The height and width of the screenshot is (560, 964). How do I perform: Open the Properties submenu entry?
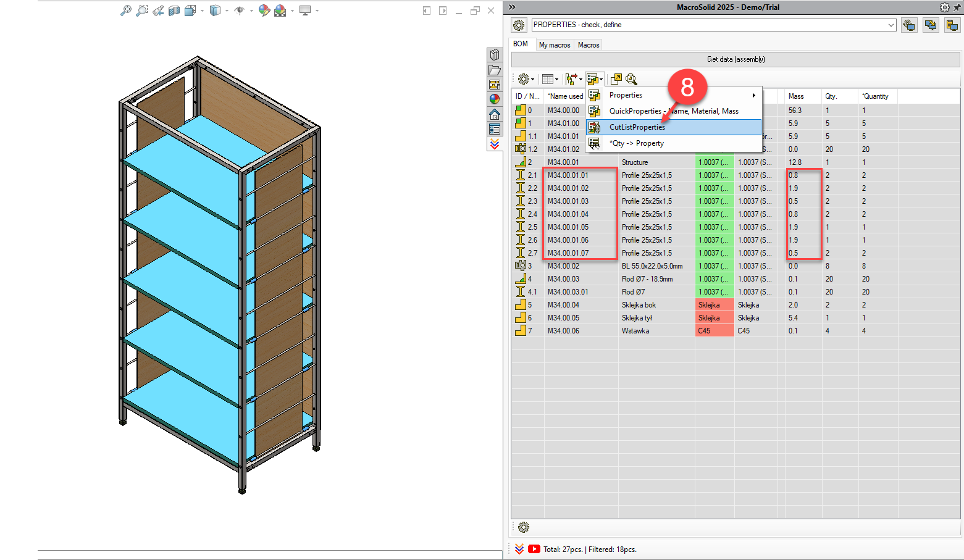pyautogui.click(x=674, y=95)
